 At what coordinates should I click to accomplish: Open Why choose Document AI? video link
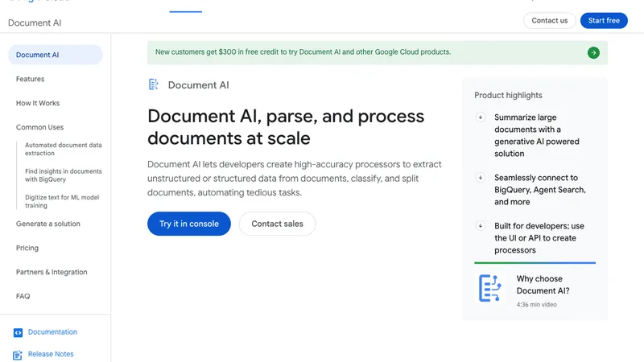[x=543, y=285]
